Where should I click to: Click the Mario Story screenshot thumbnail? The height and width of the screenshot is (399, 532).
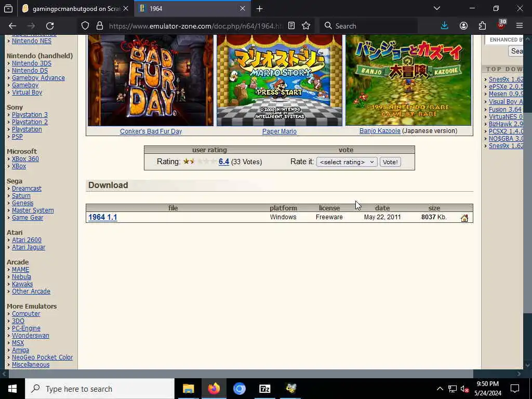coord(280,80)
